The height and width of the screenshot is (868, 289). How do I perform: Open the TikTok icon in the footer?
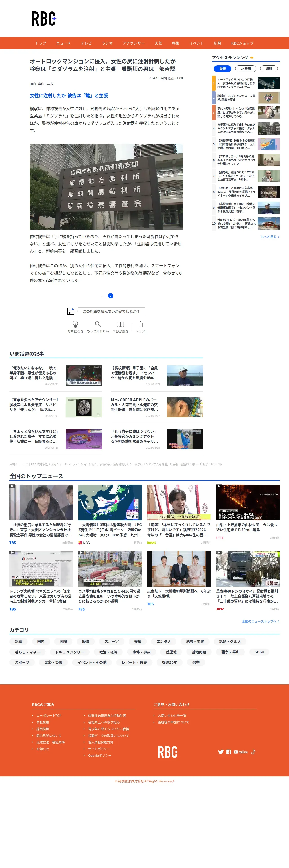point(253,752)
